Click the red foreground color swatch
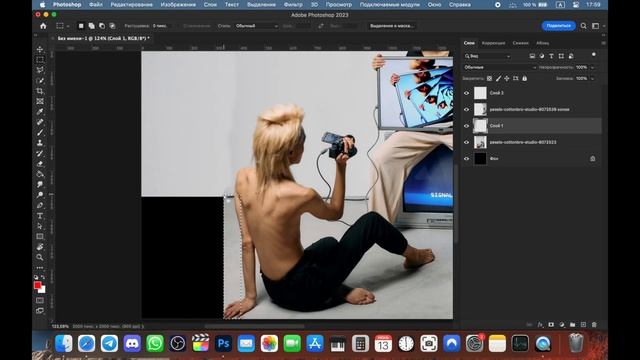Viewport: 640px width, 360px height. (38, 285)
